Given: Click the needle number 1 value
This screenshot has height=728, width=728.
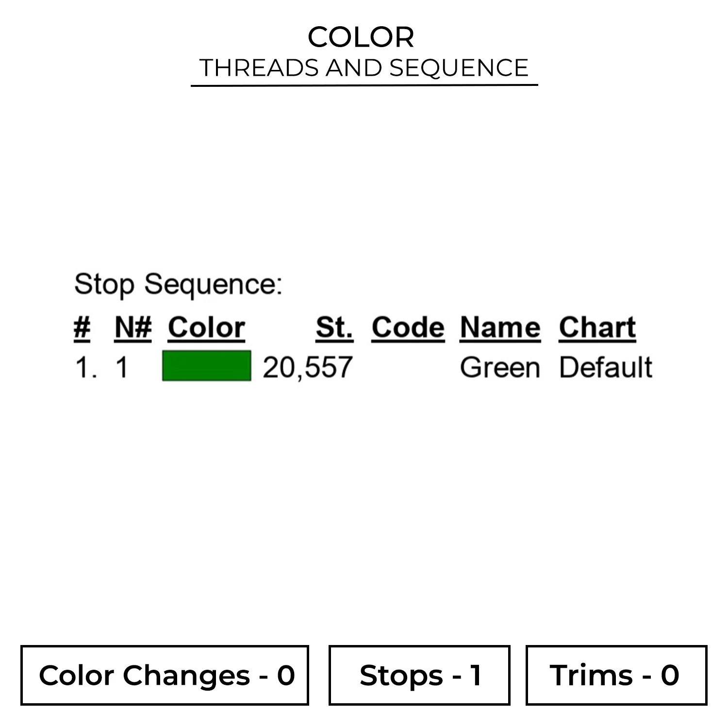Looking at the screenshot, I should tap(122, 367).
